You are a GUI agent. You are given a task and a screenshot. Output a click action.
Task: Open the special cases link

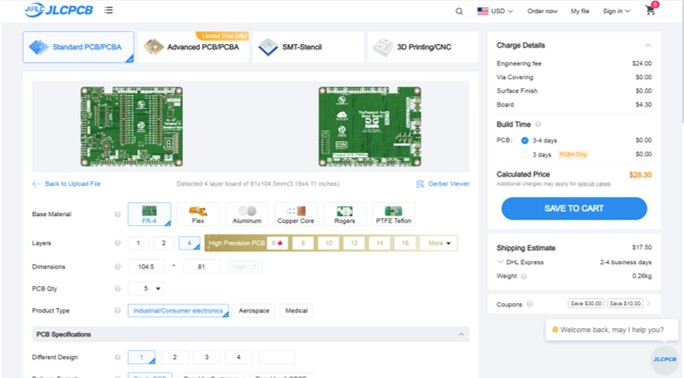coord(594,184)
